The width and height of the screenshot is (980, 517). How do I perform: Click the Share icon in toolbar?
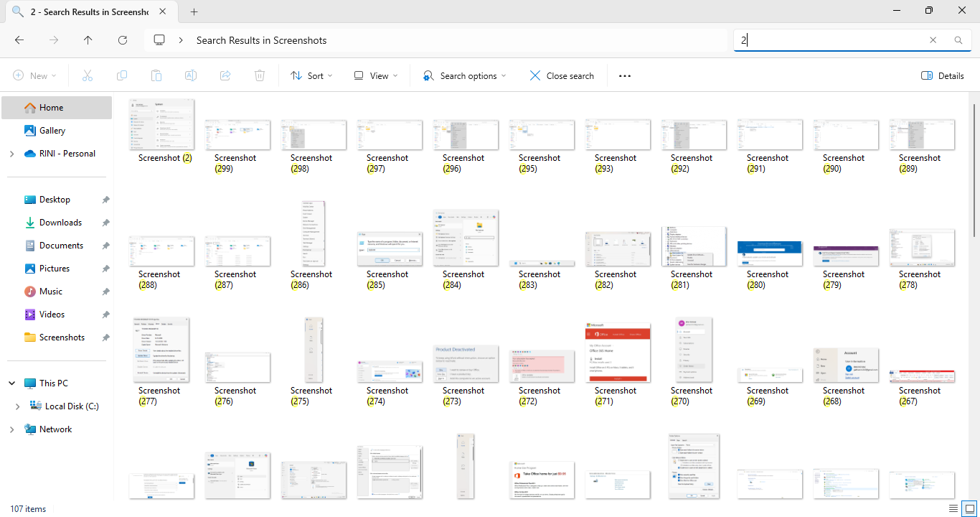[225, 75]
